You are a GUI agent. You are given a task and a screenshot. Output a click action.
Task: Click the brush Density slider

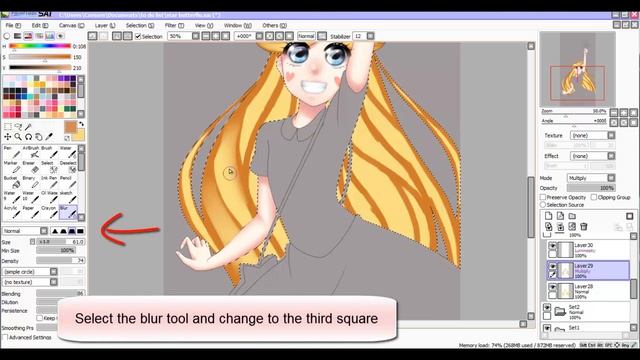click(60, 260)
